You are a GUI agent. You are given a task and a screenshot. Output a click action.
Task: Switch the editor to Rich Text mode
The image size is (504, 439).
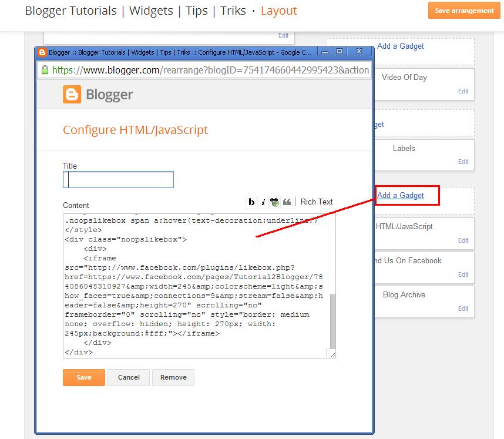tap(316, 202)
